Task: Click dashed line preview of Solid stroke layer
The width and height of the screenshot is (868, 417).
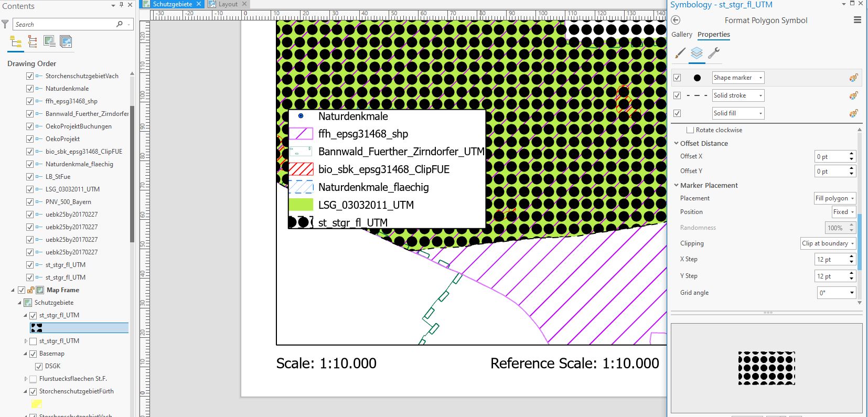Action: click(696, 95)
